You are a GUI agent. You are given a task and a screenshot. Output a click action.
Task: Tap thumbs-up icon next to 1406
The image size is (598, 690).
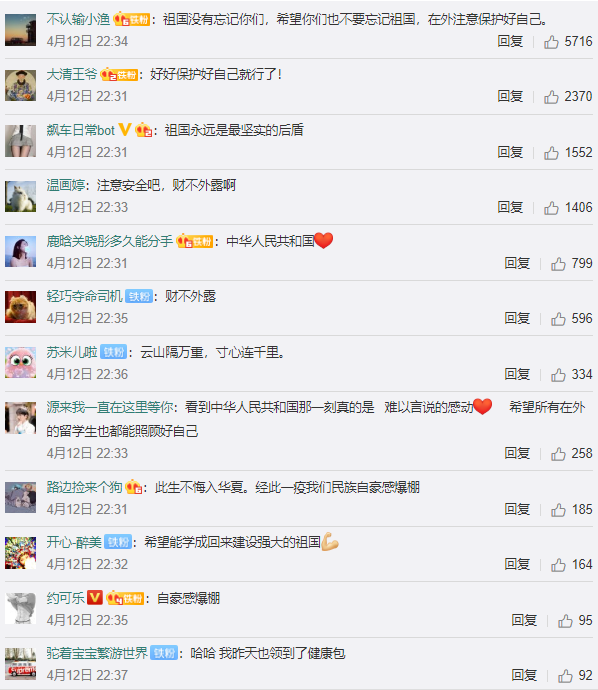pyautogui.click(x=551, y=208)
